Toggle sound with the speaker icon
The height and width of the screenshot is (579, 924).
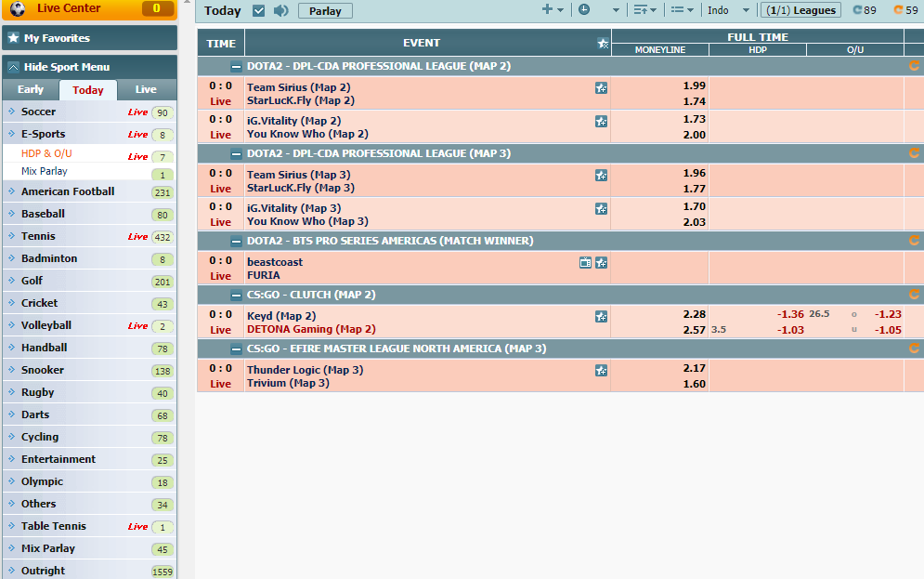[x=281, y=10]
